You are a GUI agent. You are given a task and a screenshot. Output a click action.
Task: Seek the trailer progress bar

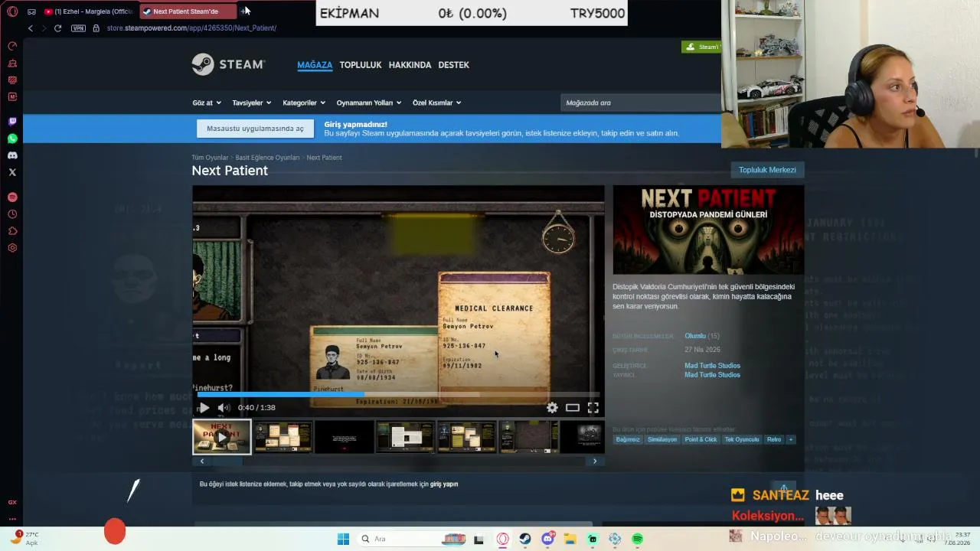(398, 395)
